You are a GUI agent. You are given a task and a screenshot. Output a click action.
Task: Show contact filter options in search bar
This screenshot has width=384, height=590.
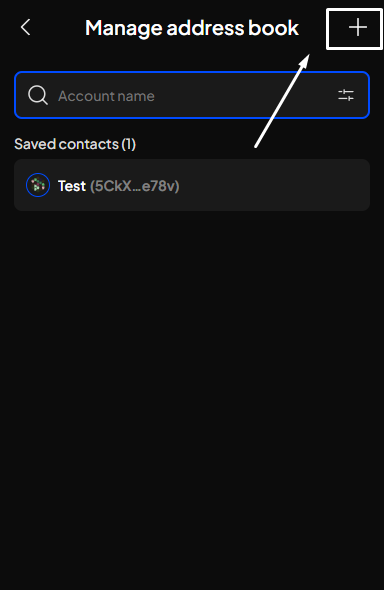coord(346,95)
